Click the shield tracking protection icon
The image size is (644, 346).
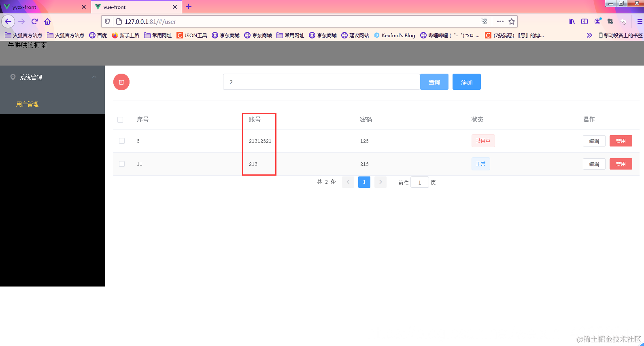pos(107,21)
